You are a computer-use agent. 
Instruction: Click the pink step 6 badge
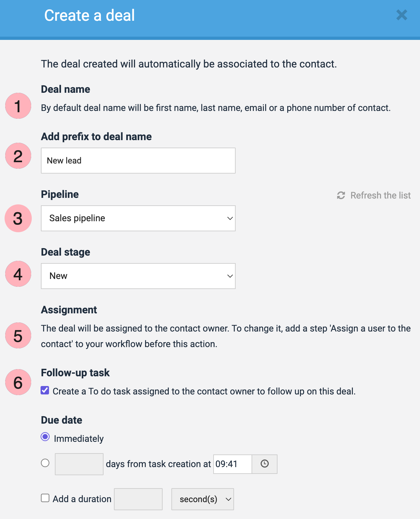18,382
